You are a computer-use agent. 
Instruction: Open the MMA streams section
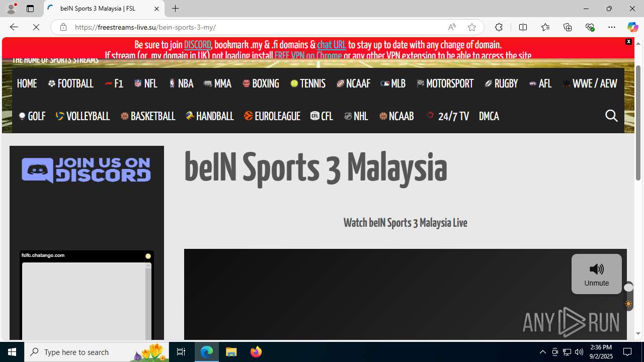[x=217, y=83]
